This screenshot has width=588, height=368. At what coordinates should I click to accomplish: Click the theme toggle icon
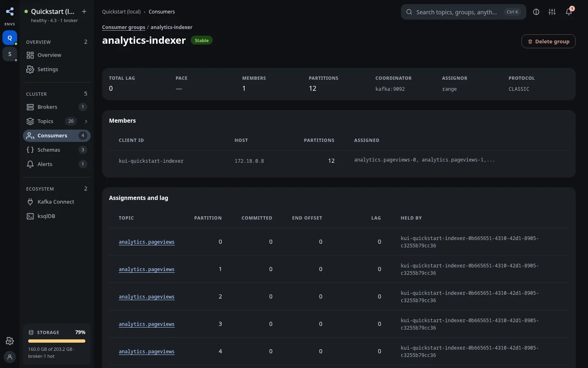pos(536,12)
